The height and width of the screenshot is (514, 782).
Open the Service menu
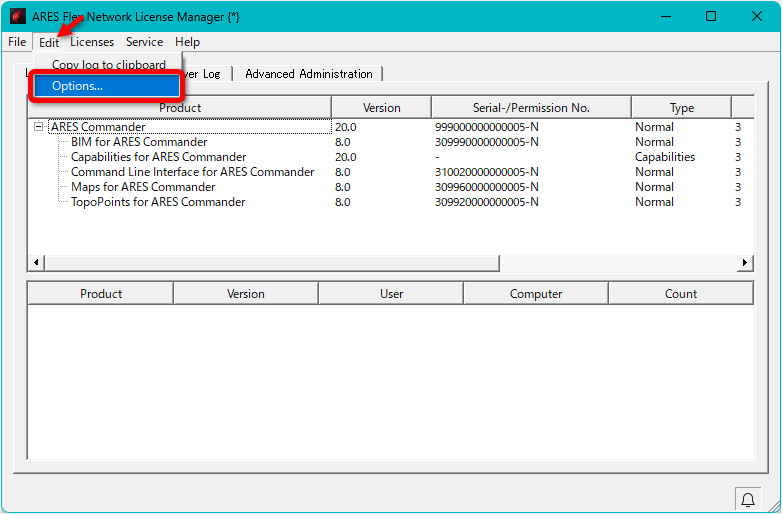(x=144, y=42)
